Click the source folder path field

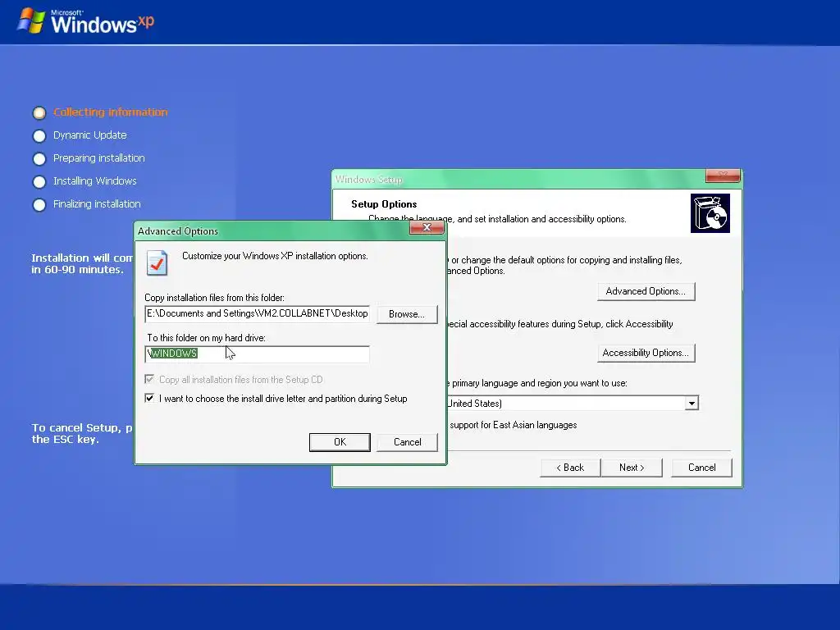pos(257,313)
